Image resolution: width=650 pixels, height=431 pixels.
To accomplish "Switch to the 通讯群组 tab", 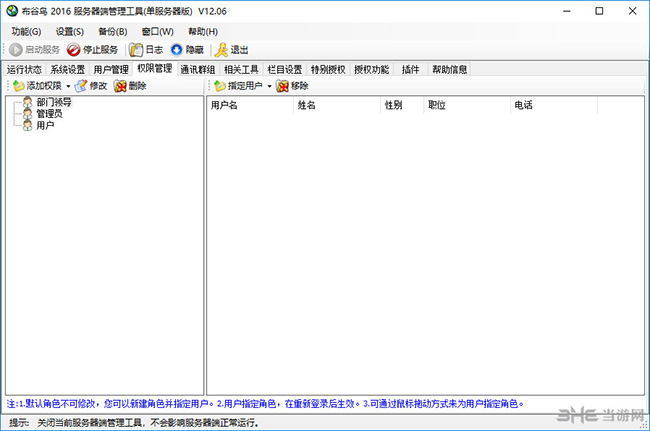I will [x=198, y=69].
